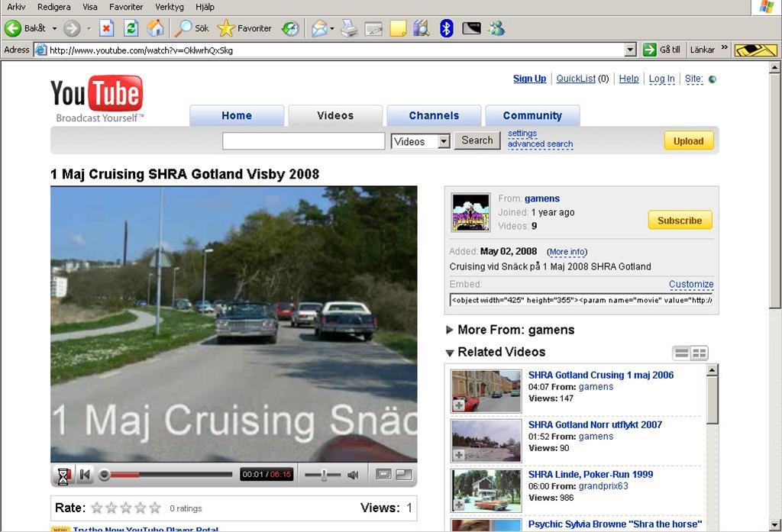Restart video with the rewind button

[85, 475]
